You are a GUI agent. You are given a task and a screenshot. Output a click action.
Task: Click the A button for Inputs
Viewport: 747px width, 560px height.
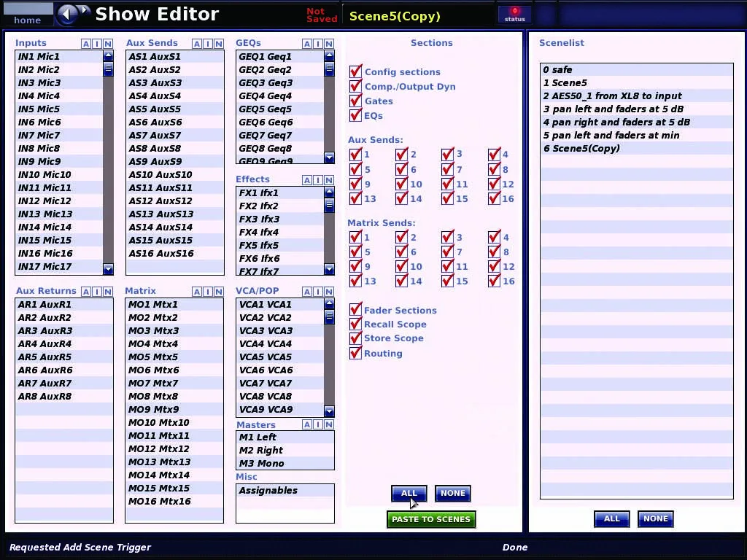86,44
